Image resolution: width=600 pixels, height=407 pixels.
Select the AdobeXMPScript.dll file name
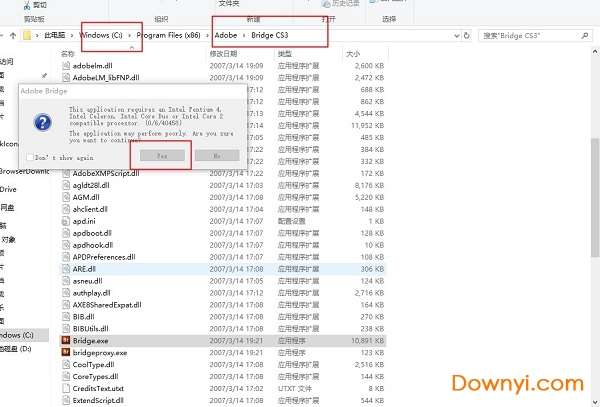pos(106,173)
